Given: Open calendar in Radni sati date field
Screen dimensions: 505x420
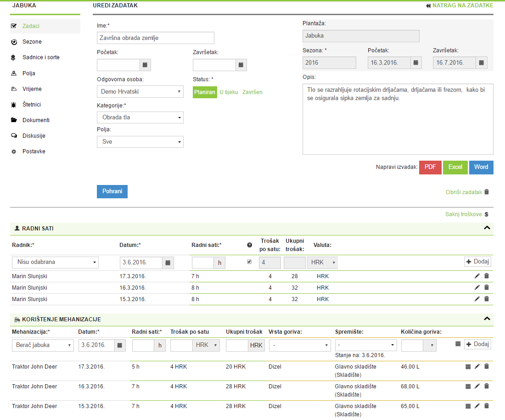Looking at the screenshot, I should [168, 263].
